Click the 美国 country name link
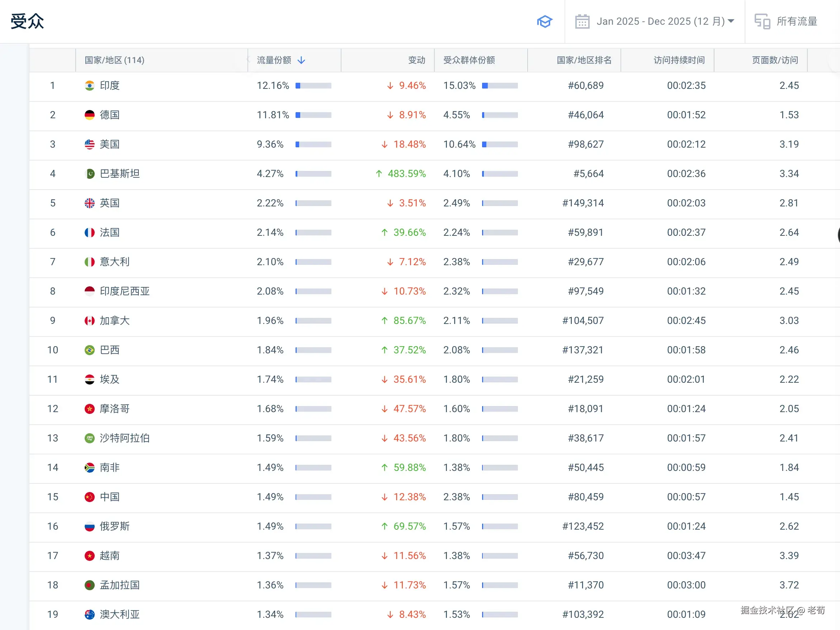The height and width of the screenshot is (630, 840). coord(110,144)
